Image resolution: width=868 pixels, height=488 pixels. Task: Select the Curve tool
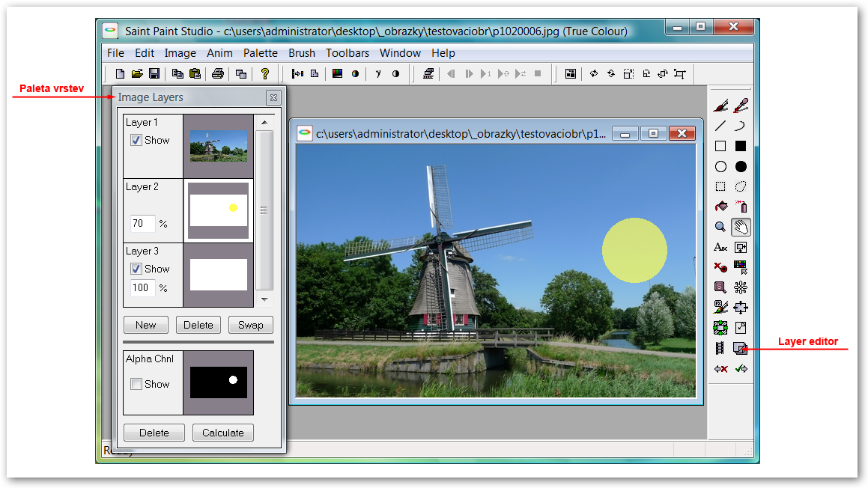coord(741,126)
